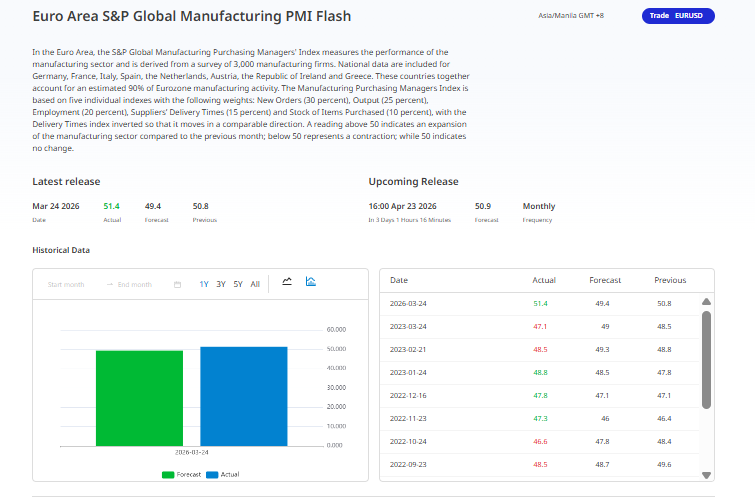
Task: Select the 5Y time range
Action: [238, 284]
